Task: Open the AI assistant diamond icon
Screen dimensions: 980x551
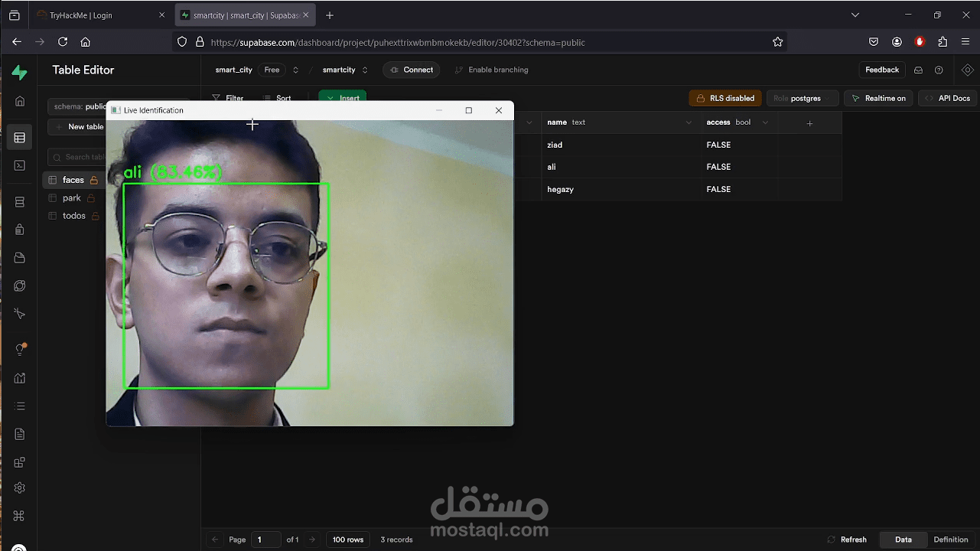Action: click(968, 70)
